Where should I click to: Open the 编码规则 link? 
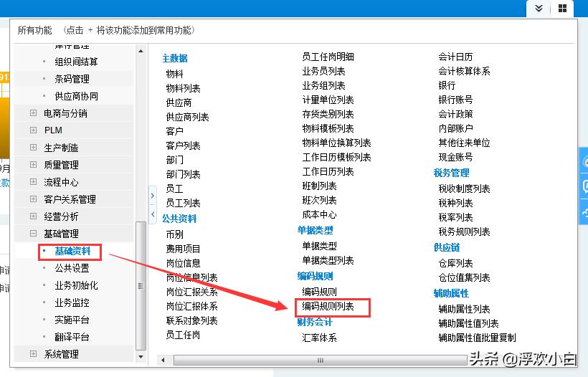coord(320,292)
